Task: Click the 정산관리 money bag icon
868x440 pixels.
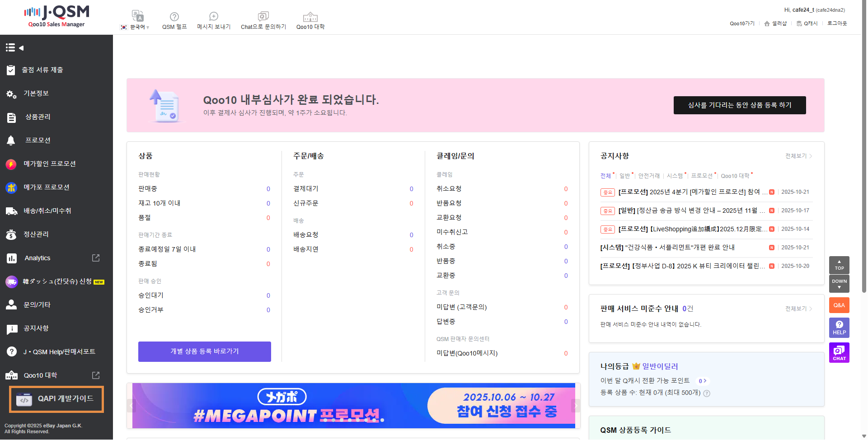Action: click(x=11, y=234)
